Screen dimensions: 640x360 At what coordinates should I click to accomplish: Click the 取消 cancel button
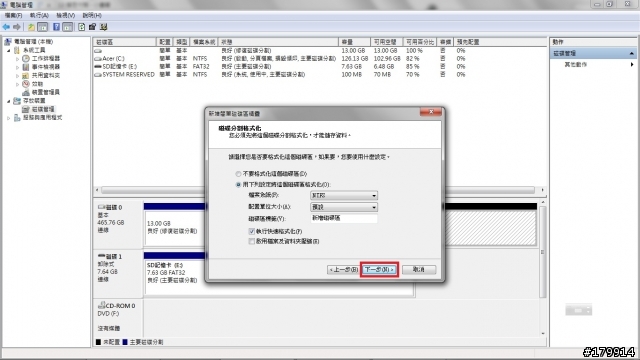pyautogui.click(x=419, y=270)
